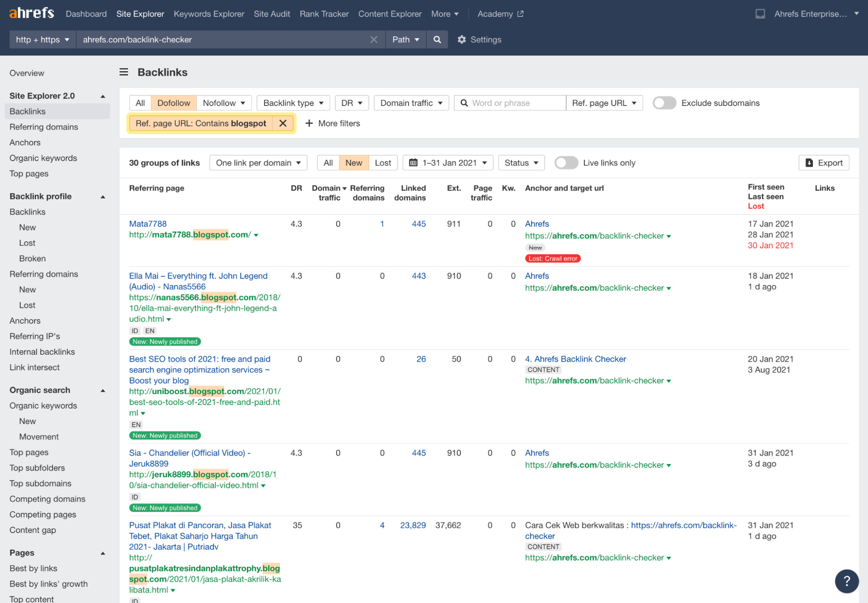Viewport: 868px width, 603px height.
Task: Select the Lost tab in links filter
Action: [383, 163]
